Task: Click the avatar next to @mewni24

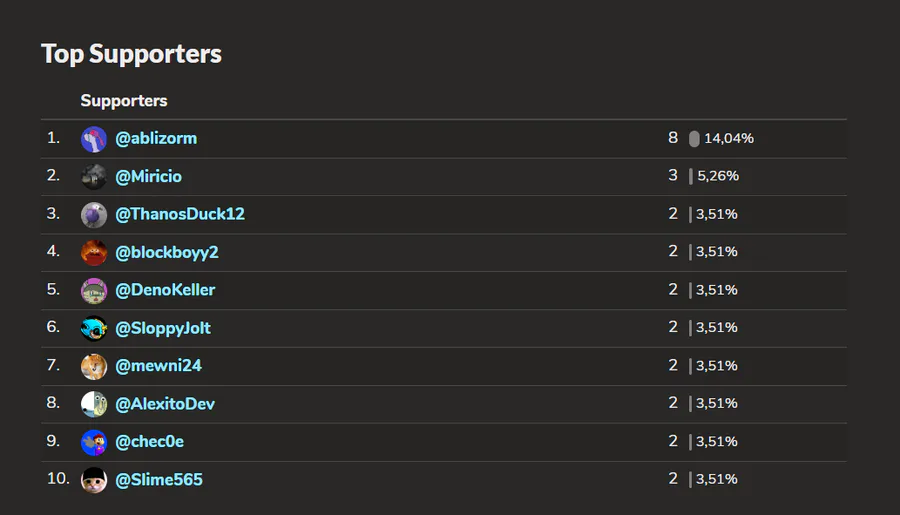Action: click(x=93, y=367)
